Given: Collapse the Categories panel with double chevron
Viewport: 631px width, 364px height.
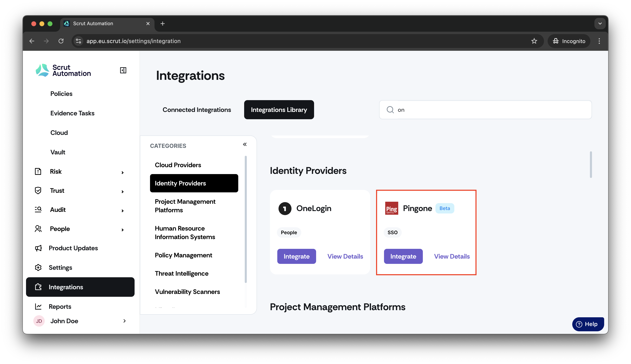Looking at the screenshot, I should tap(244, 144).
